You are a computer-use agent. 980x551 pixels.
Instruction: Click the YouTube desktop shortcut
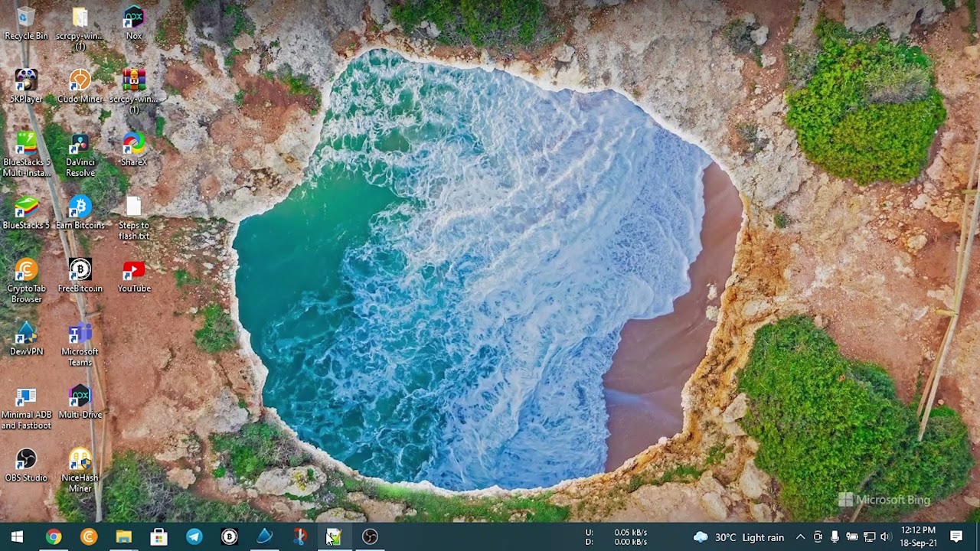(134, 272)
